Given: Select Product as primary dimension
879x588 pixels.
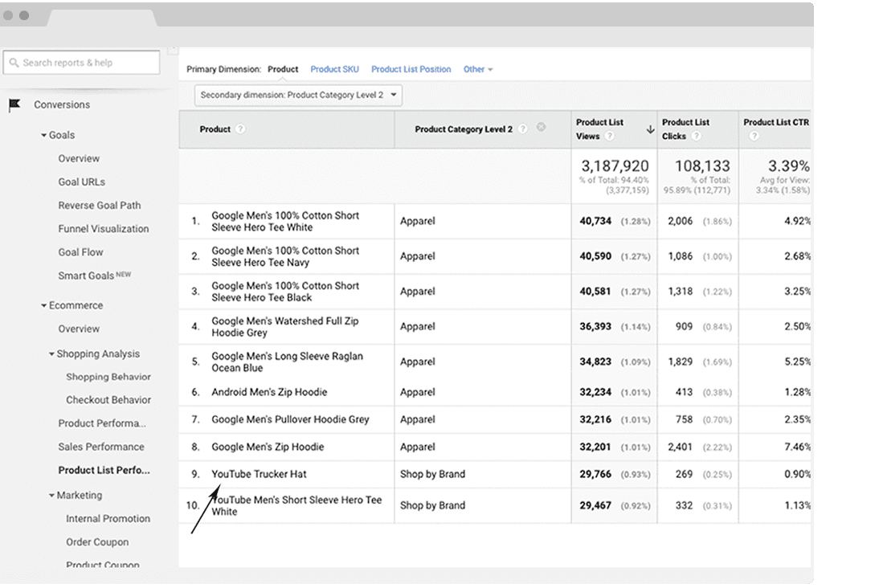Looking at the screenshot, I should [x=283, y=69].
